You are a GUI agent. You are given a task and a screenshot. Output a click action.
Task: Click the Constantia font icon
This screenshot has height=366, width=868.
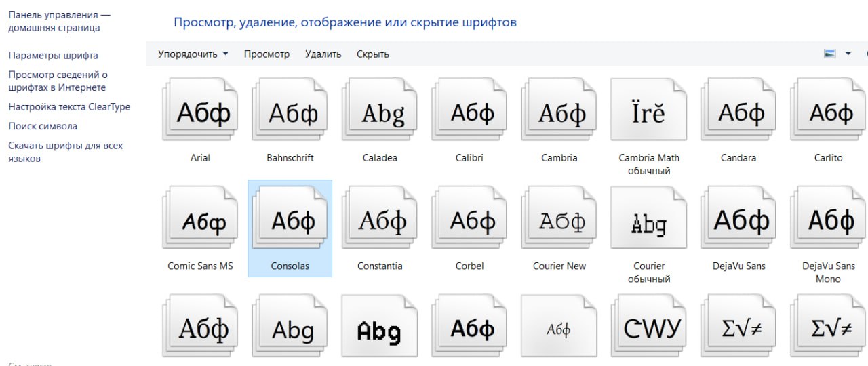[379, 222]
